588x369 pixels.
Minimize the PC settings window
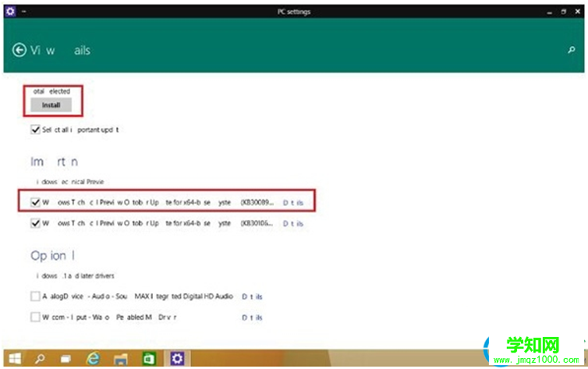(x=549, y=12)
